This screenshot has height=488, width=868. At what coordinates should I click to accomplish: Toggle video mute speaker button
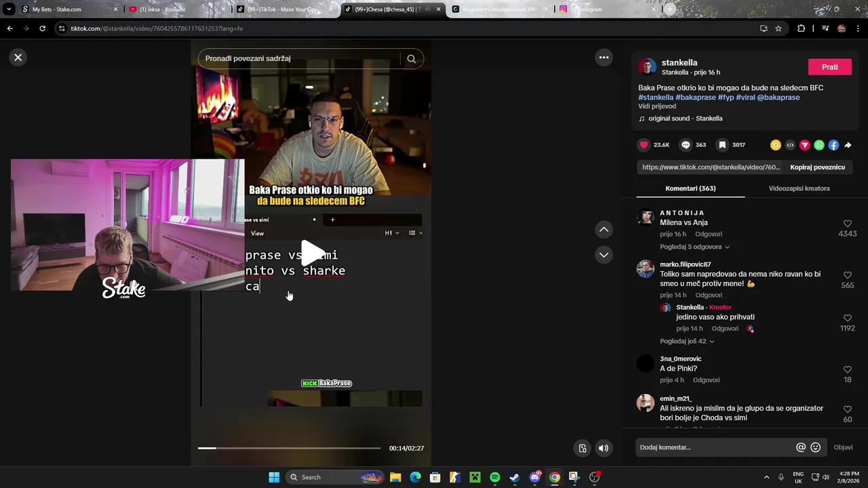(x=604, y=448)
